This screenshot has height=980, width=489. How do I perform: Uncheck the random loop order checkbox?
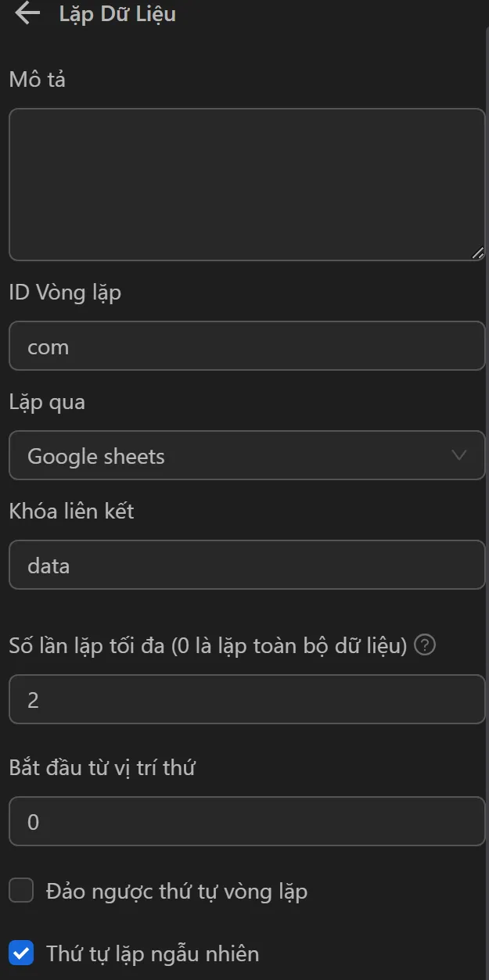[x=21, y=953]
